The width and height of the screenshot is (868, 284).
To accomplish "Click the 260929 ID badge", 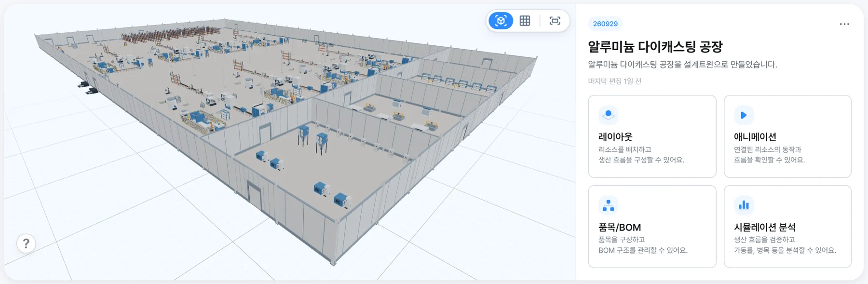I will 605,24.
